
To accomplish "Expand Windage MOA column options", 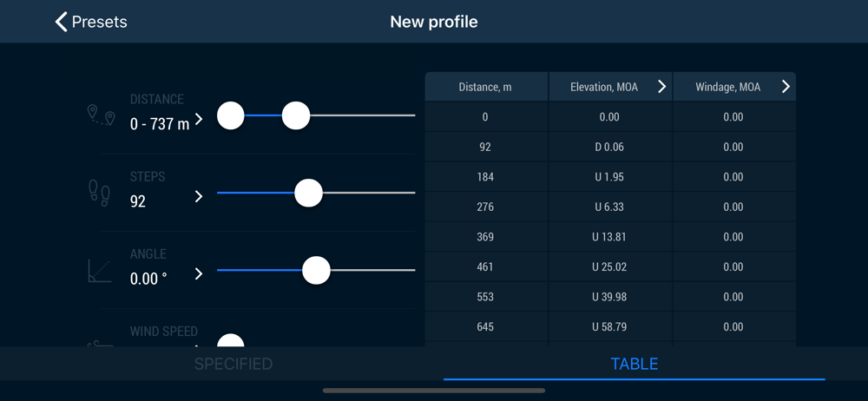I will pos(786,87).
